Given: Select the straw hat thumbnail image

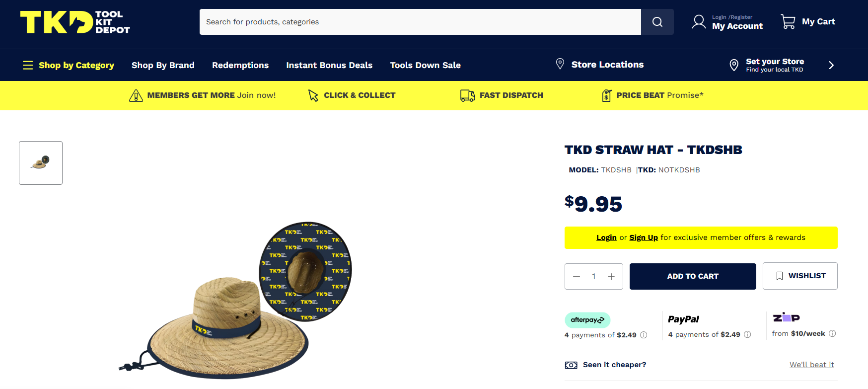Looking at the screenshot, I should 41,163.
